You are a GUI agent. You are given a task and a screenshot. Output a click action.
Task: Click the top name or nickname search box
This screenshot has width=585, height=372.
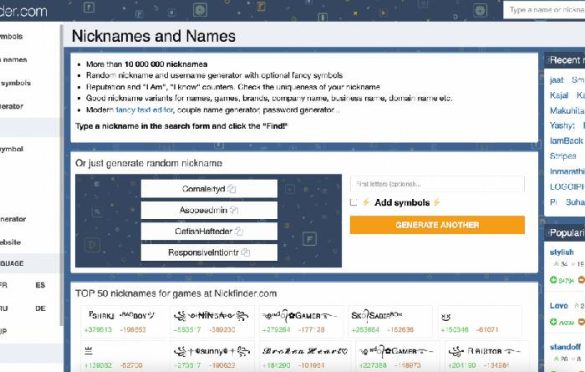point(544,10)
